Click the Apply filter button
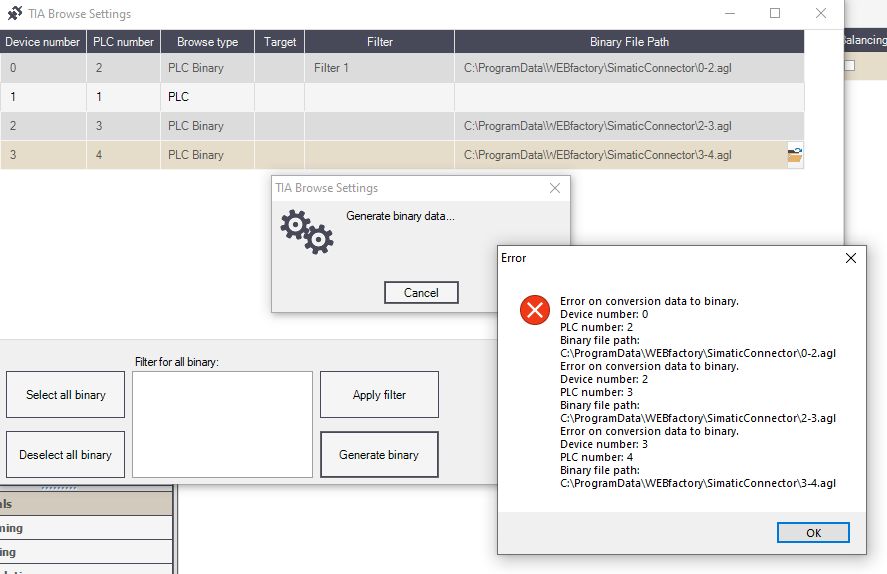887x574 pixels. (379, 395)
